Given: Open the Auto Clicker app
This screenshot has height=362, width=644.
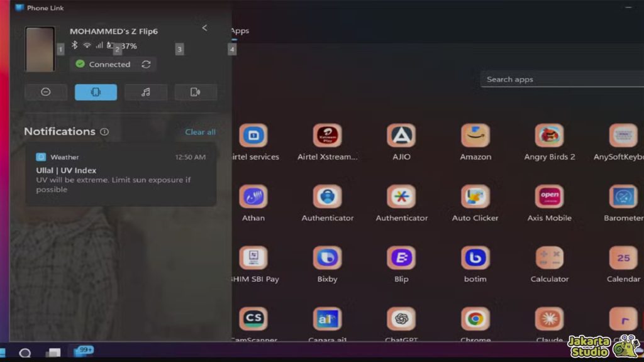Looking at the screenshot, I should coord(475,197).
